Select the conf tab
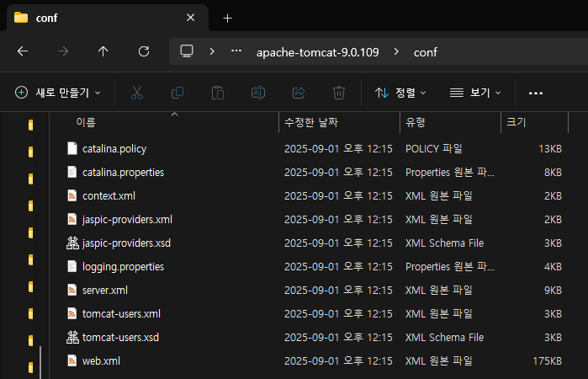Screen dimensions: 588x379 (108, 18)
